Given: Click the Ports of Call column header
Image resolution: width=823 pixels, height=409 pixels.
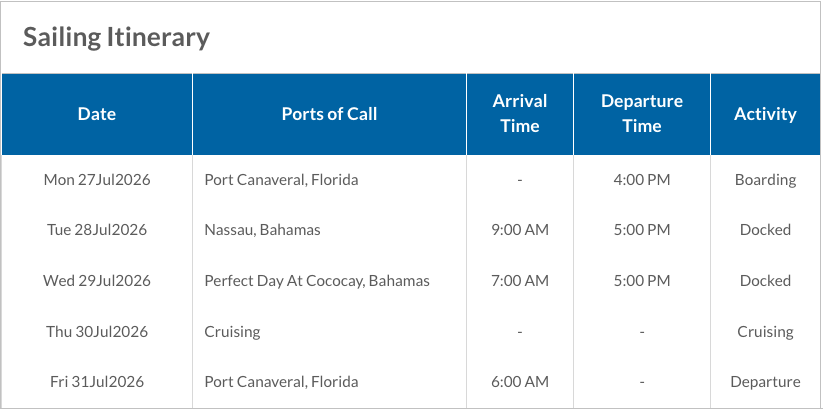Looking at the screenshot, I should coord(329,114).
